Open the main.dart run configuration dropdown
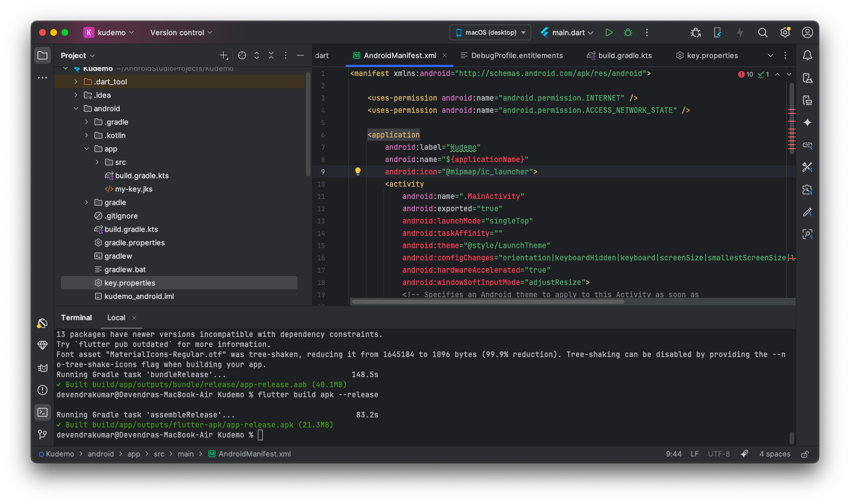The width and height of the screenshot is (850, 504). point(567,32)
